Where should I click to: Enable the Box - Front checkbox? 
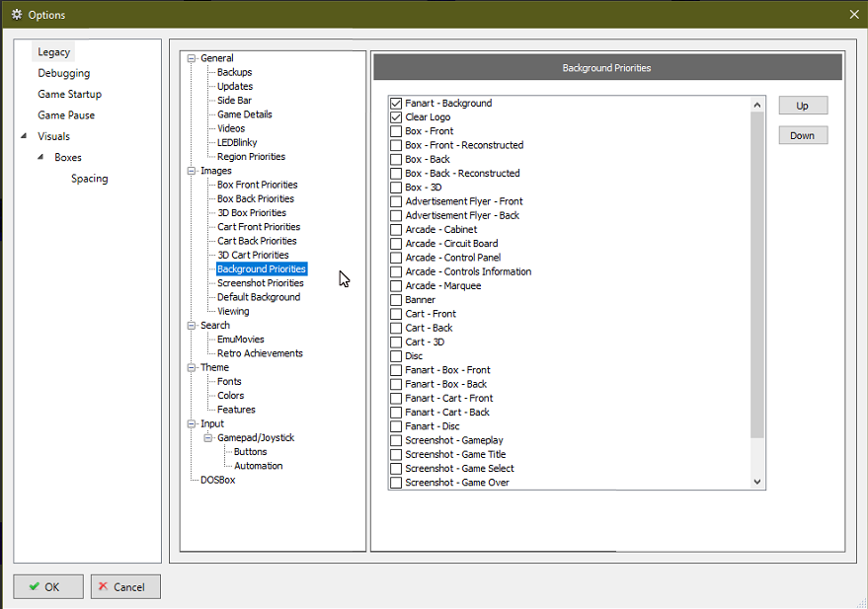(396, 131)
